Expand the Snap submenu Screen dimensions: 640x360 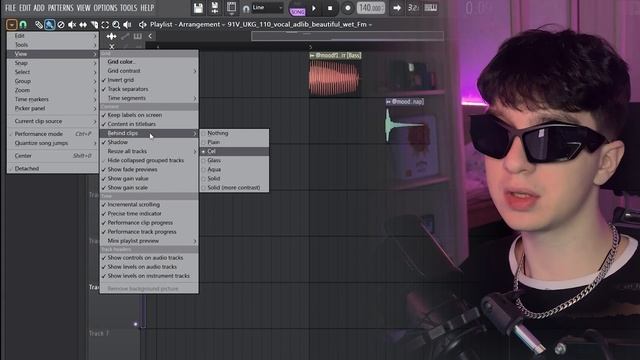pyautogui.click(x=53, y=63)
